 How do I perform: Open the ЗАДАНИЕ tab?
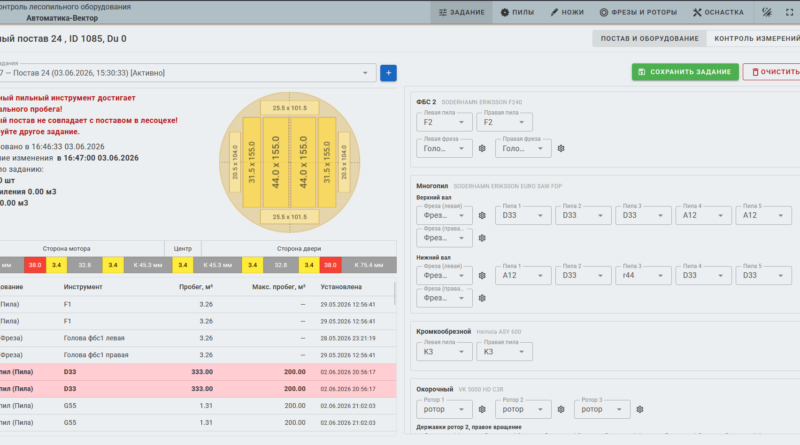point(462,12)
